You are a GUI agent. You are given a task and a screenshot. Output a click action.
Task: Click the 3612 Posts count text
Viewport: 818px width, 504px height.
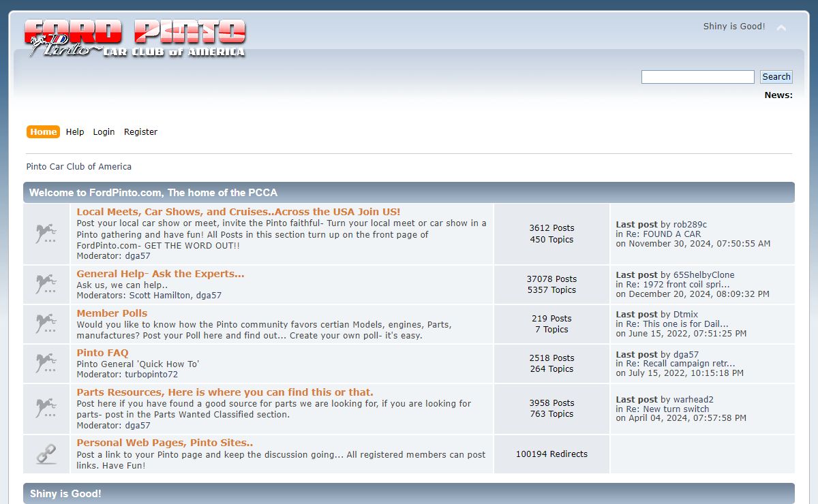click(x=551, y=228)
